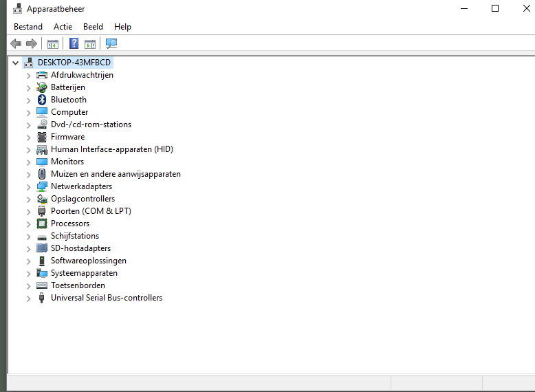Click the Back arrow toolbar icon
535x392 pixels.
click(x=16, y=43)
